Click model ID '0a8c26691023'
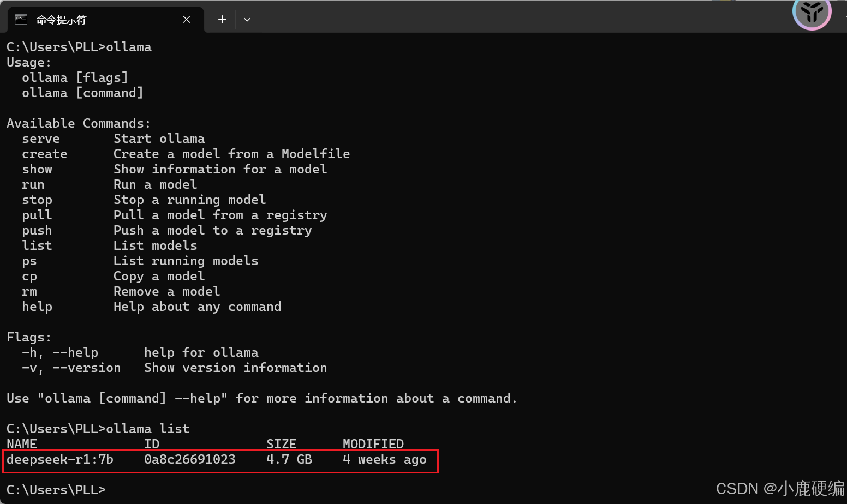Image resolution: width=847 pixels, height=504 pixels. click(x=190, y=460)
